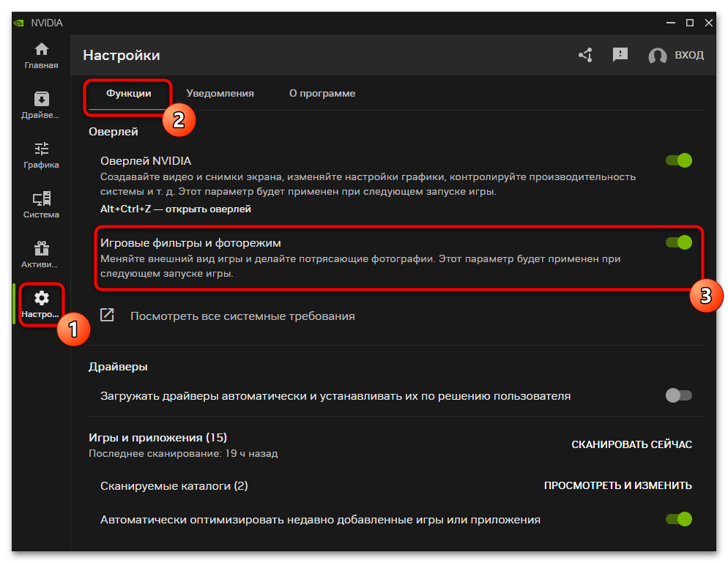The image size is (728, 563).
Task: Click the external link icon for system requirements
Action: pyautogui.click(x=107, y=315)
